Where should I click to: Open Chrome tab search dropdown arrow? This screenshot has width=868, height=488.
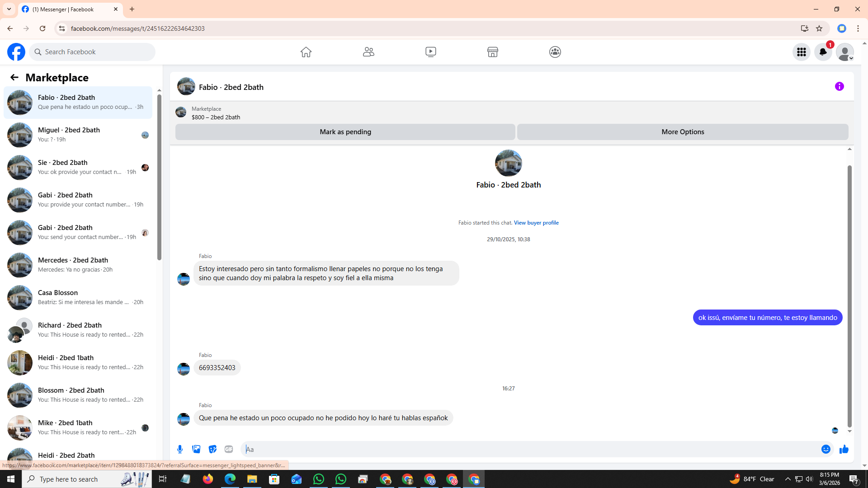pyautogui.click(x=9, y=9)
